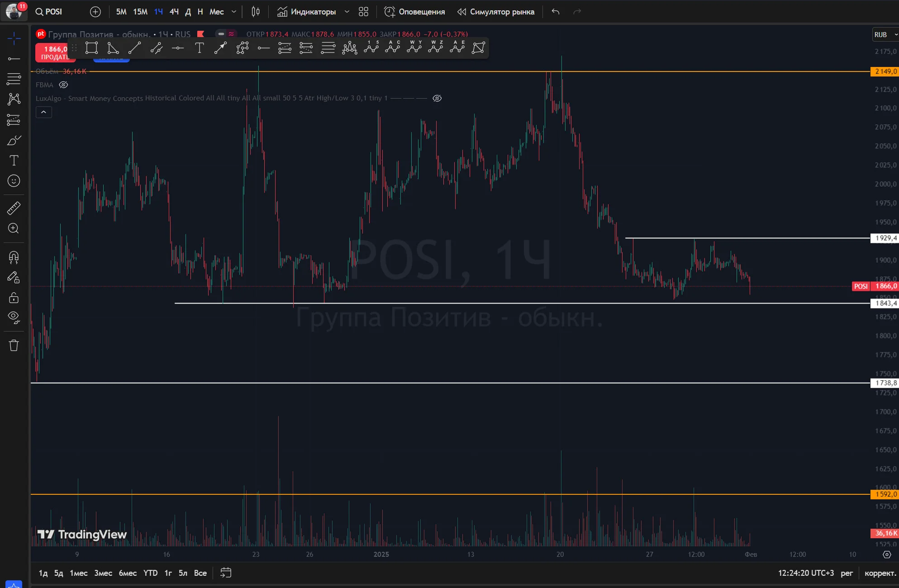Select the crosshair cursor tool
899x588 pixels.
(14, 39)
